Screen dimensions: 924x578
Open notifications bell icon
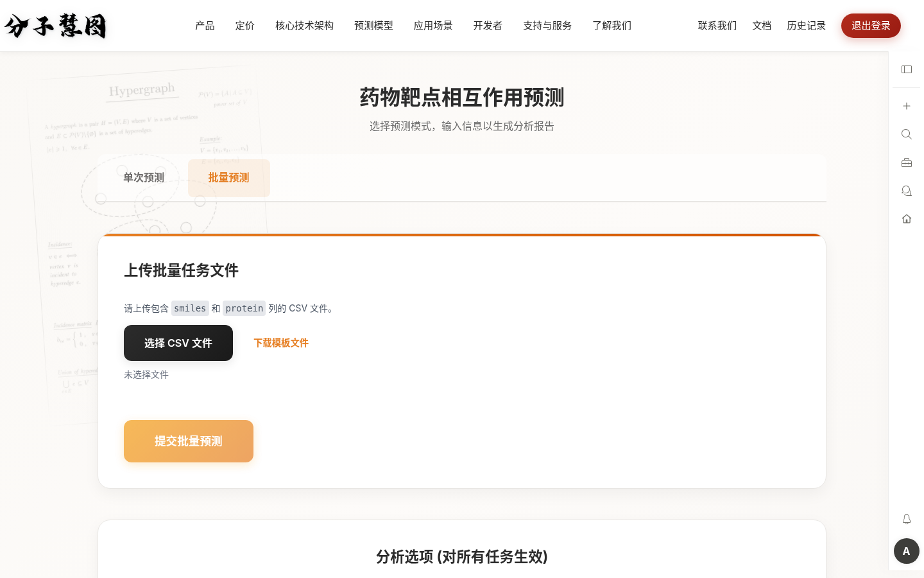[907, 519]
